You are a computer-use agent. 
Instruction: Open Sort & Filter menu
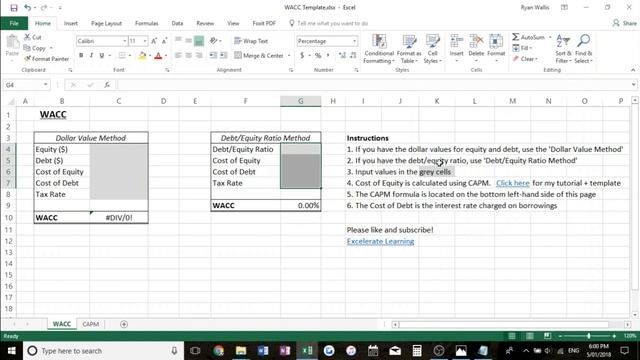pos(563,49)
